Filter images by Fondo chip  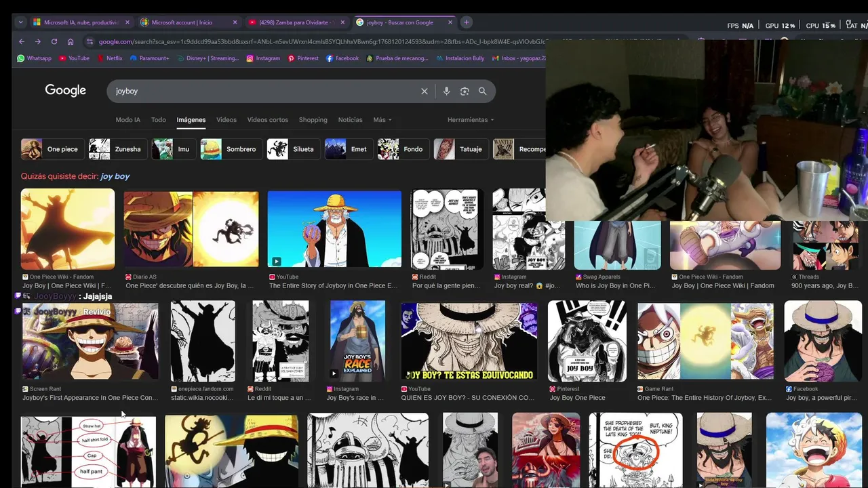coord(403,149)
